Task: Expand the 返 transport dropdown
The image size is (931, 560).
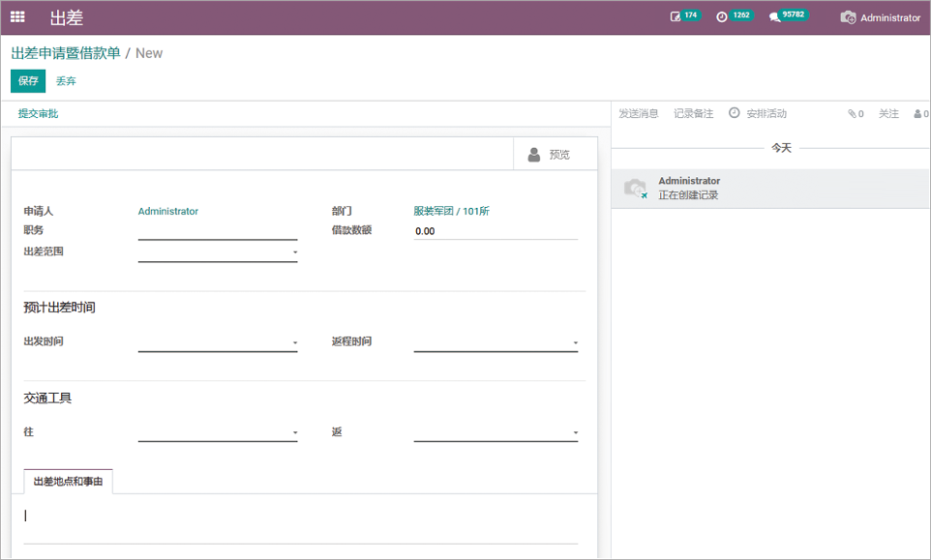Action: (x=575, y=432)
